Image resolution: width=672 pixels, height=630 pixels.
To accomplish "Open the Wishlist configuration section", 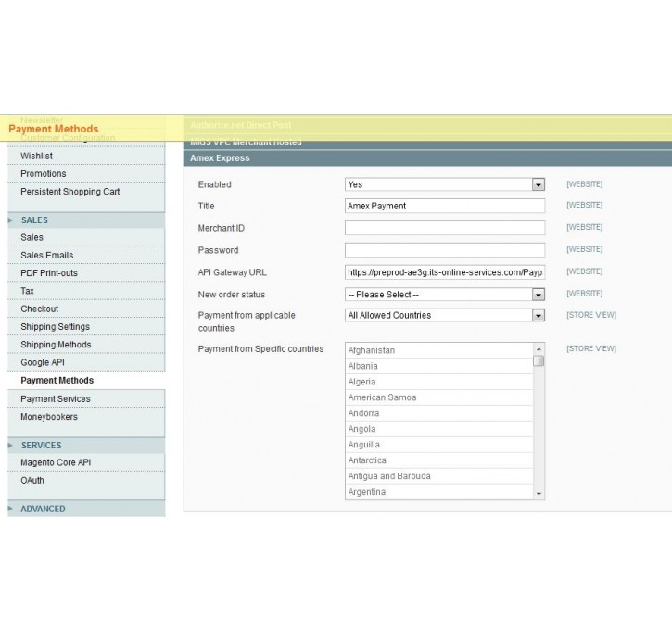I will 85,156.
